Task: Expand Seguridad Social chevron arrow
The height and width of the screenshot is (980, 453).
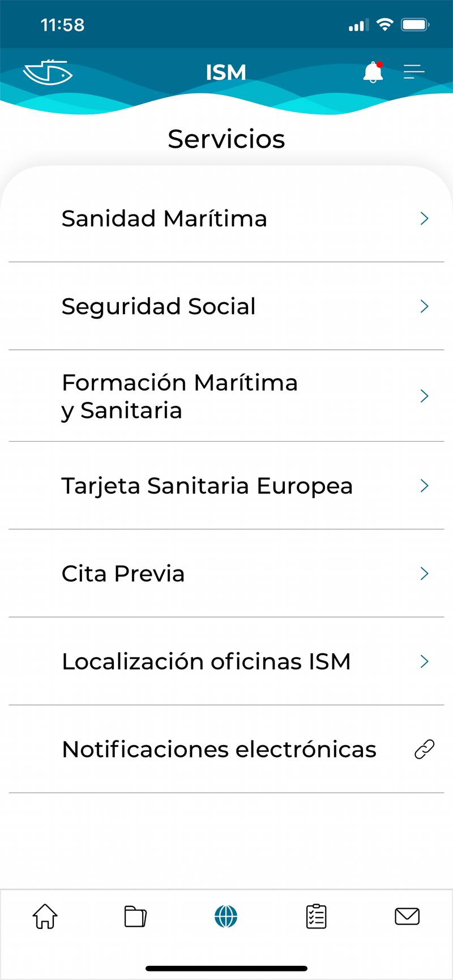Action: [425, 306]
